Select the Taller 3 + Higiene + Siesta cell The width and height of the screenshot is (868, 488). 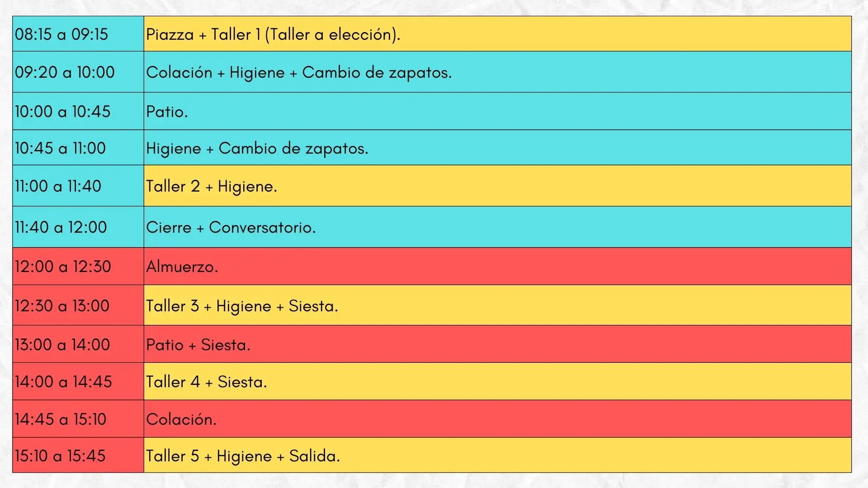[497, 305]
